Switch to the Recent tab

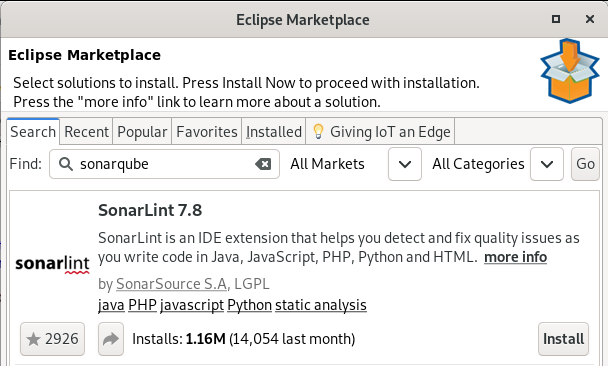[86, 132]
